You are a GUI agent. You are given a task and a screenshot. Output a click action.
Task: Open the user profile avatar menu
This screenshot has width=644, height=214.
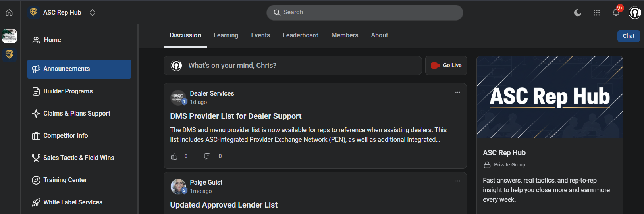pyautogui.click(x=635, y=13)
